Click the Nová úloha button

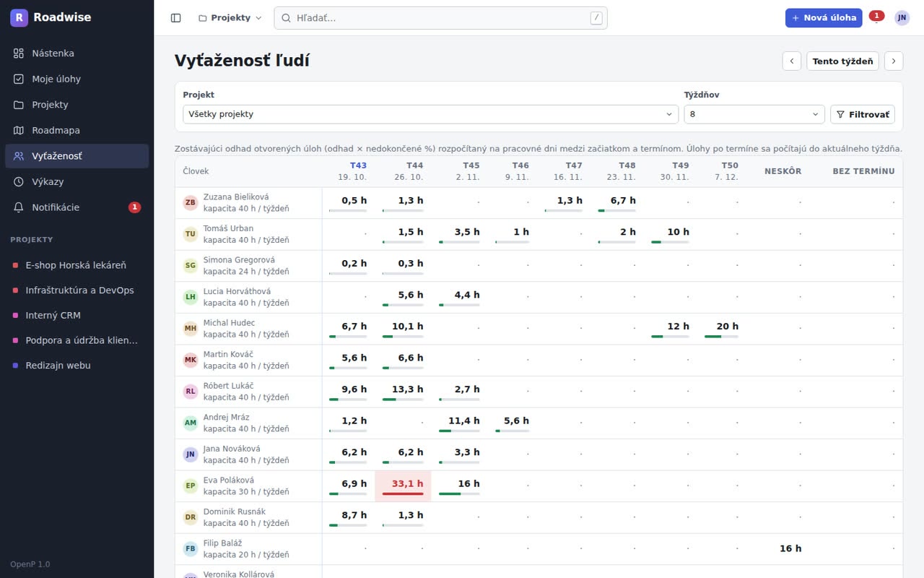coord(824,18)
